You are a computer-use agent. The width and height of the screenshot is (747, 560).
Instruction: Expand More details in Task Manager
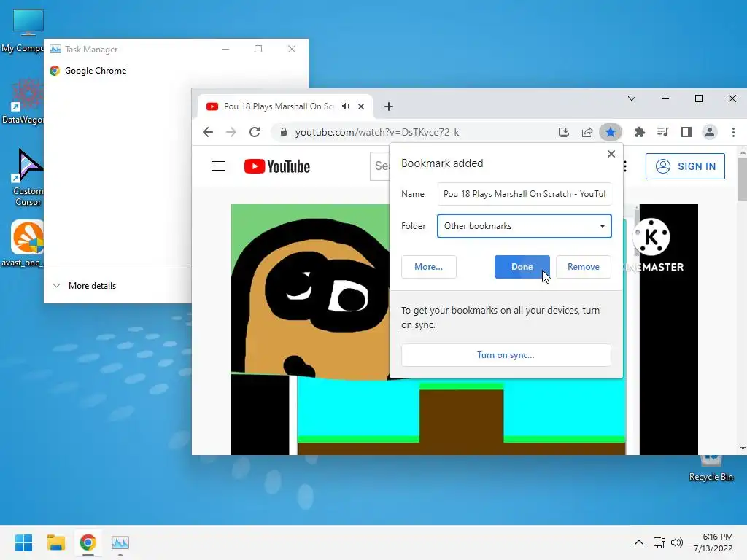pos(85,286)
